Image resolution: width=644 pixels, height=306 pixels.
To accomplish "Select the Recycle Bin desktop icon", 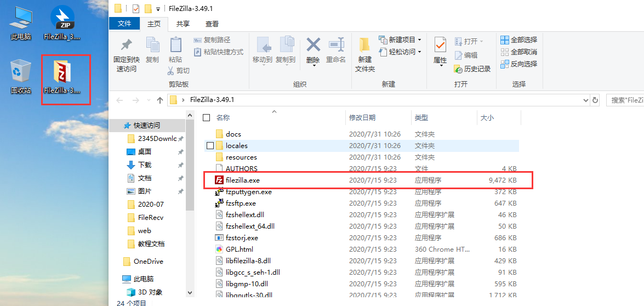I will click(20, 77).
